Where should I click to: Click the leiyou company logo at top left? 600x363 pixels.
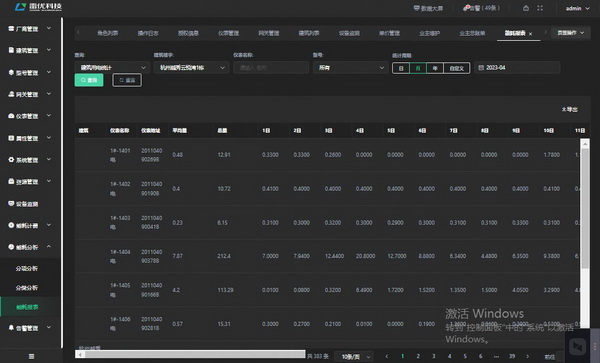click(38, 7)
